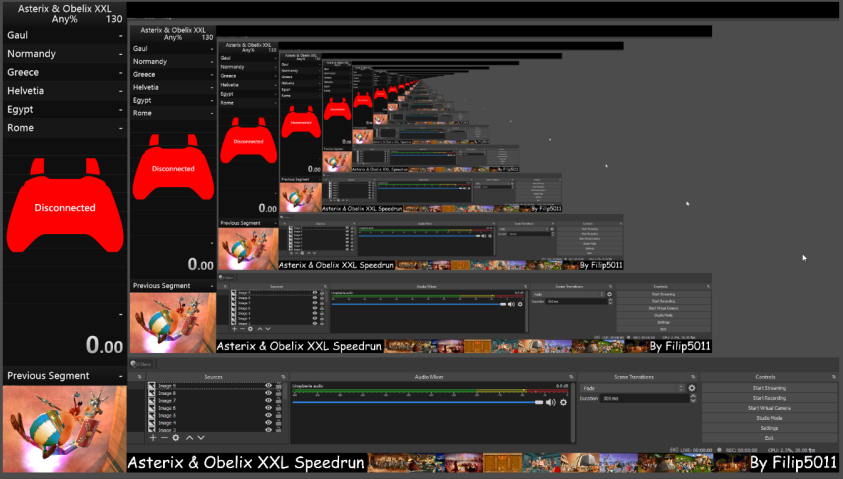Click the Image 9 source type icon
Viewport: 843px width, 479px height.
point(152,386)
